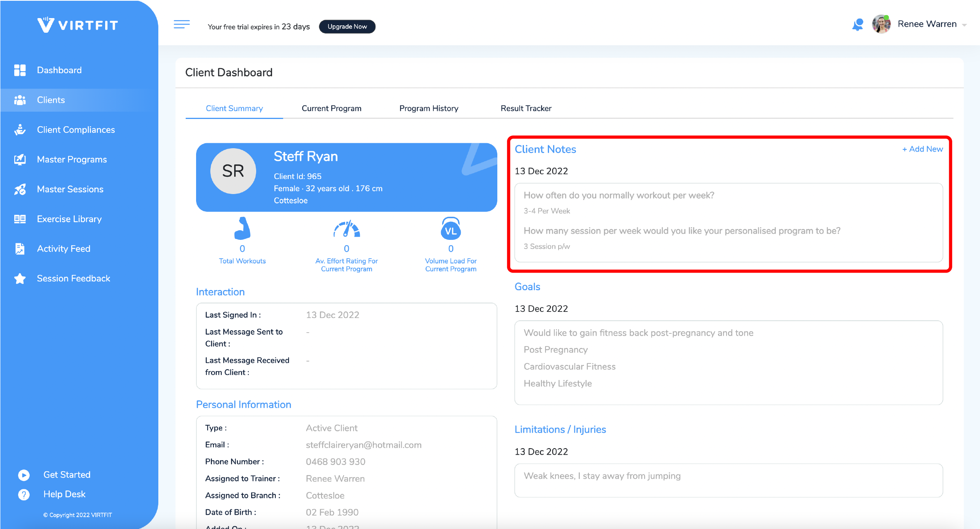
Task: Click the Renee Warren username
Action: [x=927, y=24]
